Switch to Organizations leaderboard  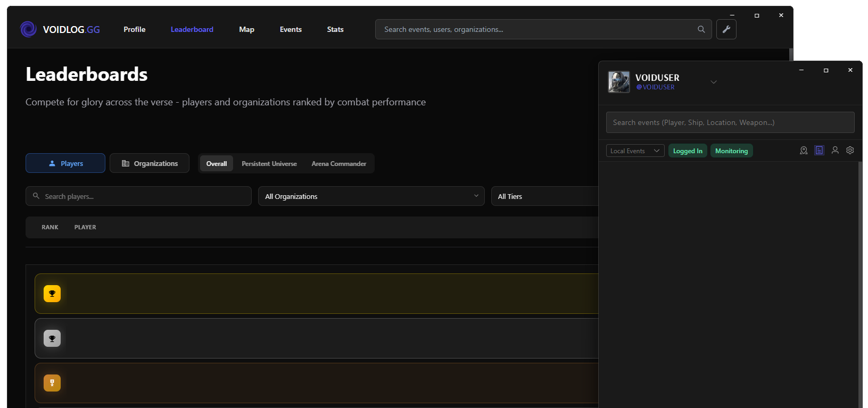pos(150,163)
